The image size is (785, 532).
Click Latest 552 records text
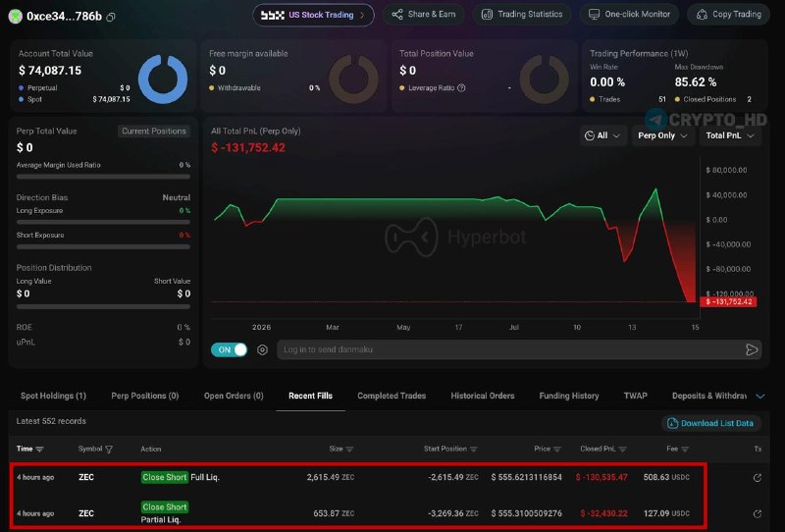(x=51, y=421)
